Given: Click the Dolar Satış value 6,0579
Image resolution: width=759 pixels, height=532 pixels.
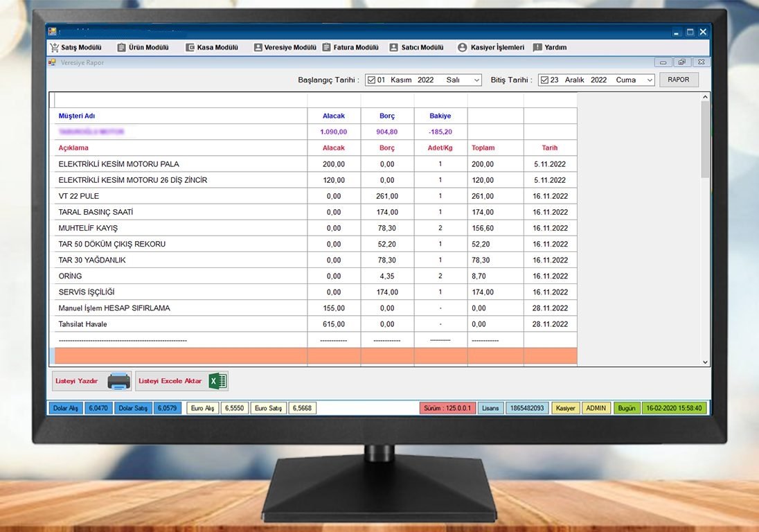Looking at the screenshot, I should point(167,408).
